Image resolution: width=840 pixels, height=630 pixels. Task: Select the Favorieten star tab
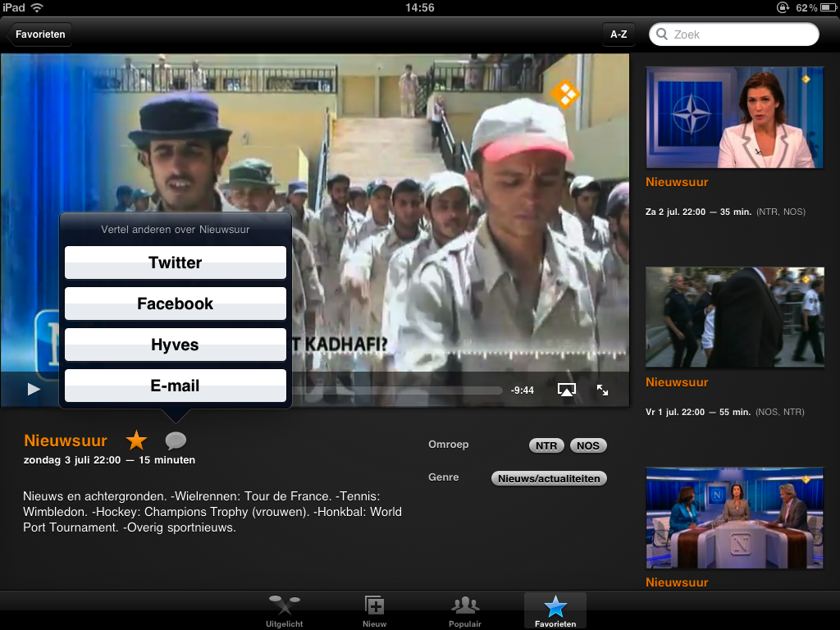click(555, 611)
